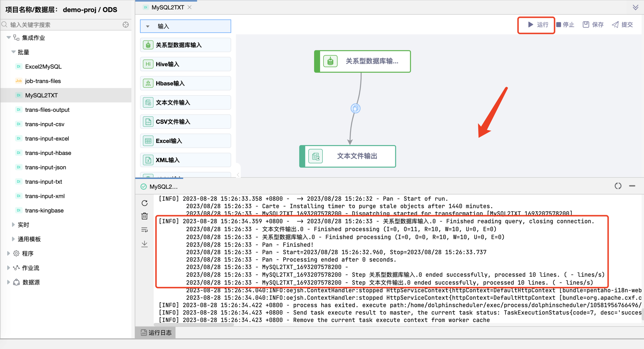Run the transformation with the 运行 button
This screenshot has height=349, width=644.
point(538,24)
